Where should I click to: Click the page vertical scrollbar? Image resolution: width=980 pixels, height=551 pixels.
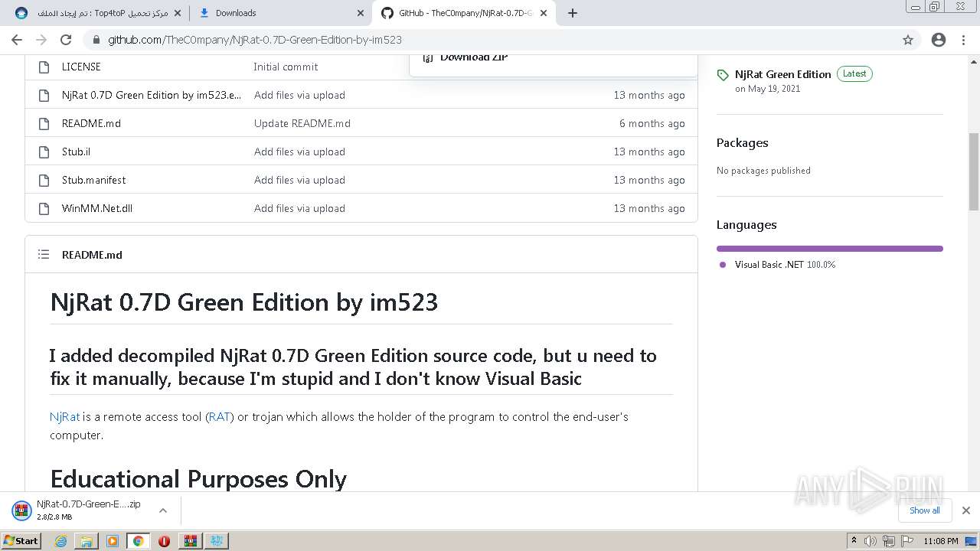tap(974, 172)
